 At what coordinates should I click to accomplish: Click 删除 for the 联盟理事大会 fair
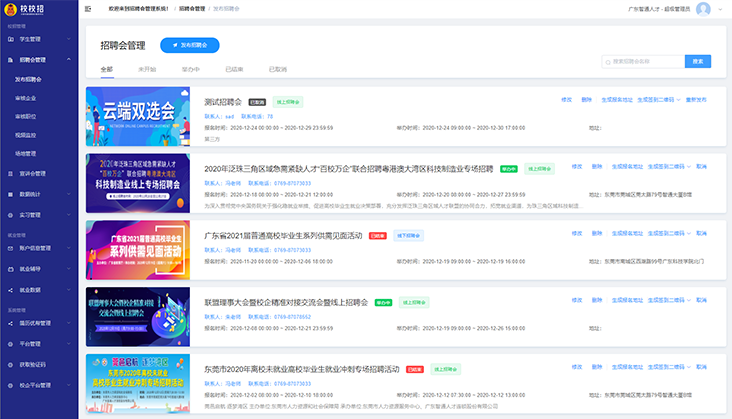[x=597, y=300]
